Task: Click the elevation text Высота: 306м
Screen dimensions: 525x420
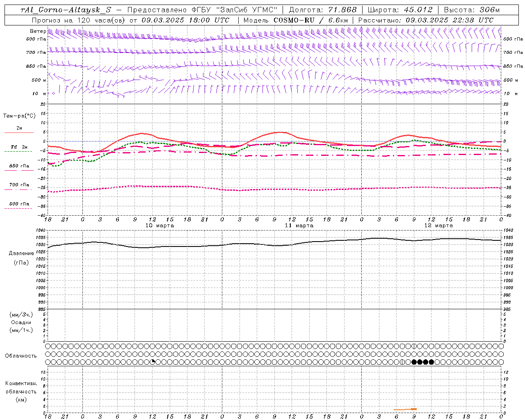Action: click(471, 10)
